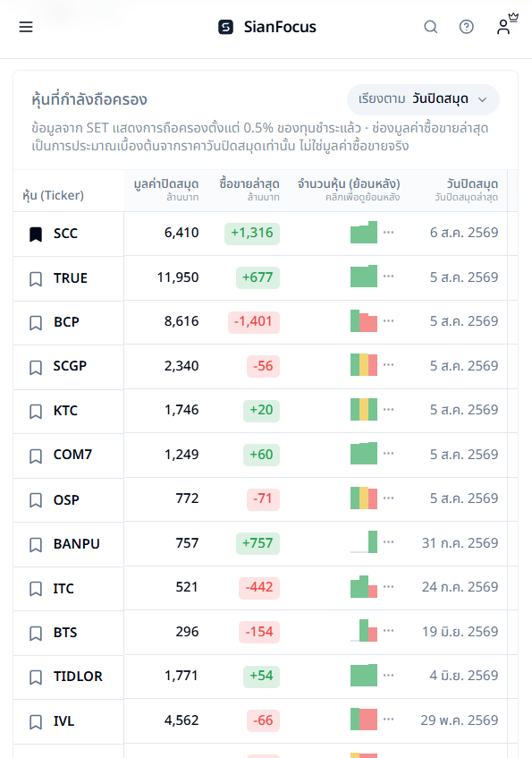Screen dimensions: 532x758
Task: Open the COM7 ticker link
Action: tap(72, 455)
